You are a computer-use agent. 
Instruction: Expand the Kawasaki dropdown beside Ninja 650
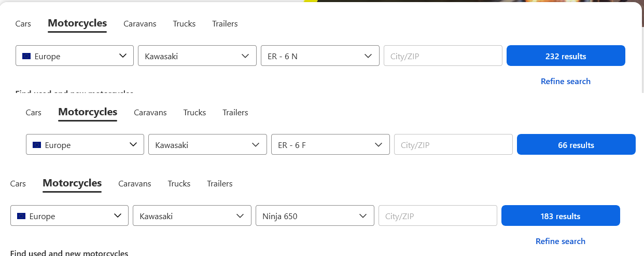192,215
